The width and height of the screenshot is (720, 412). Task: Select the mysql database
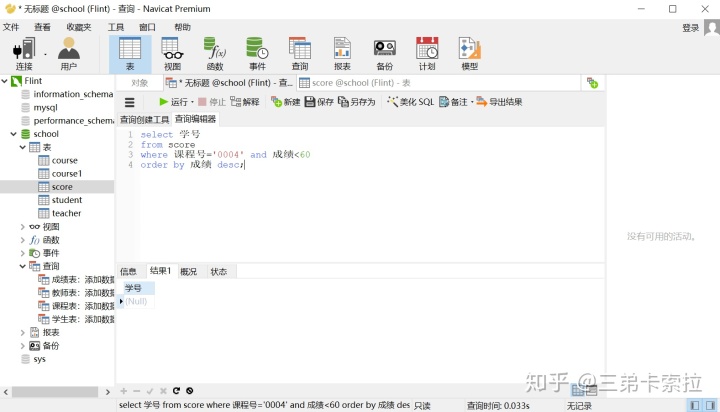[45, 107]
